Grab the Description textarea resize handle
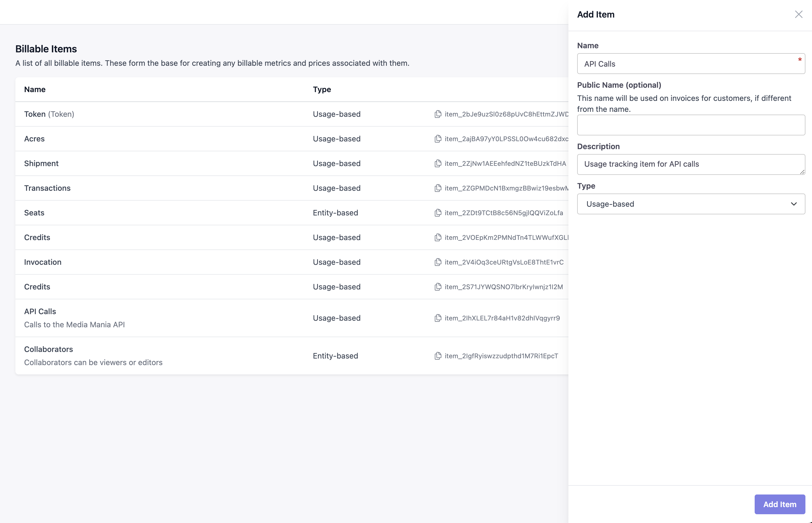The image size is (812, 523). click(x=802, y=172)
